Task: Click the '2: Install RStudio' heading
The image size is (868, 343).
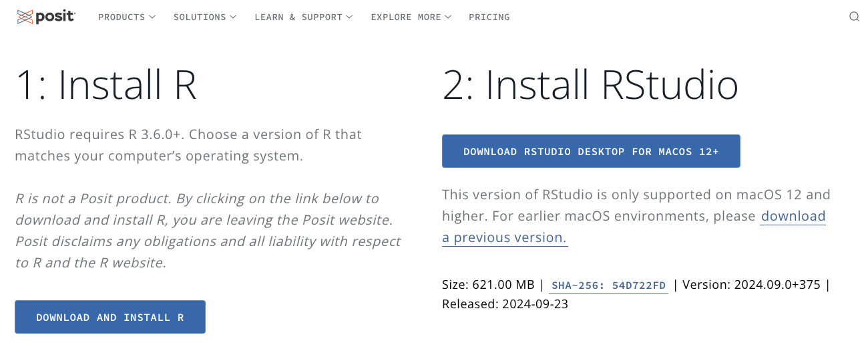Action: point(590,85)
